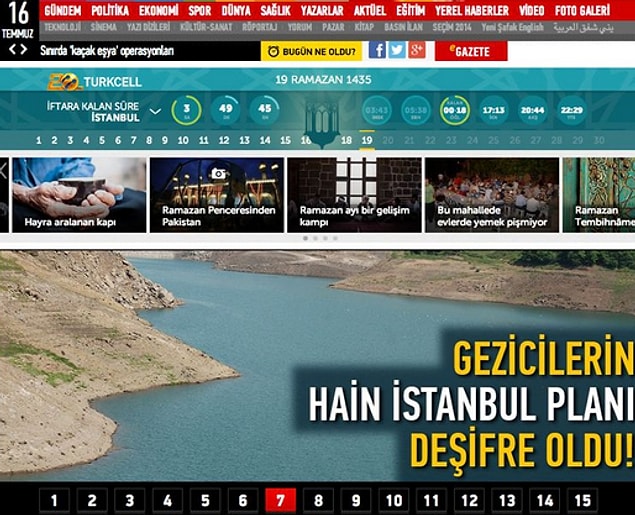Image resolution: width=635 pixels, height=515 pixels.
Task: Go to SEÇİM 2014 section
Action: [452, 28]
